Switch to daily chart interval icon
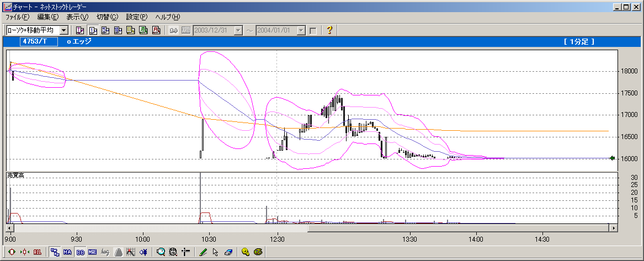Image resolution: width=644 pixels, height=261 pixels. coord(131,30)
